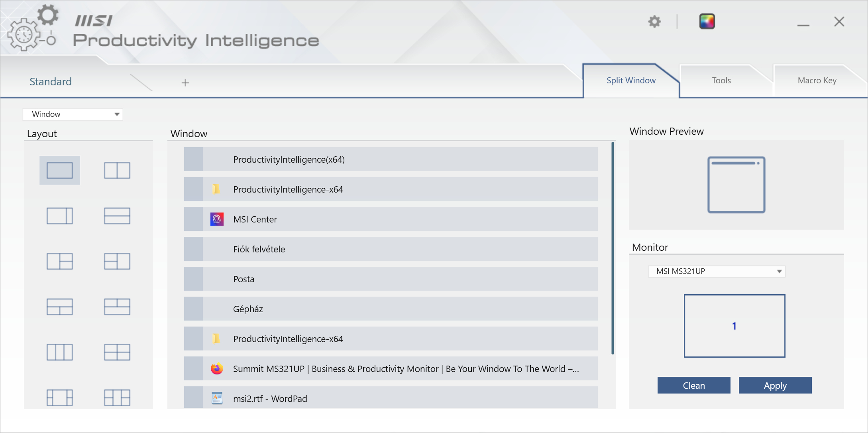
Task: Select the top pane with bottom split columns layout
Action: [60, 307]
